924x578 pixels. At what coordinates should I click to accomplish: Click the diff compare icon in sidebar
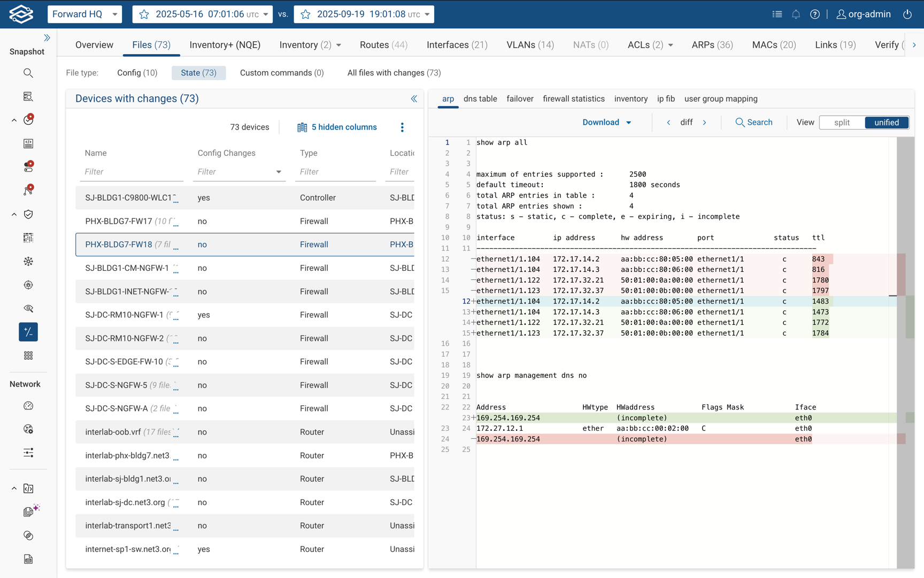(x=28, y=332)
